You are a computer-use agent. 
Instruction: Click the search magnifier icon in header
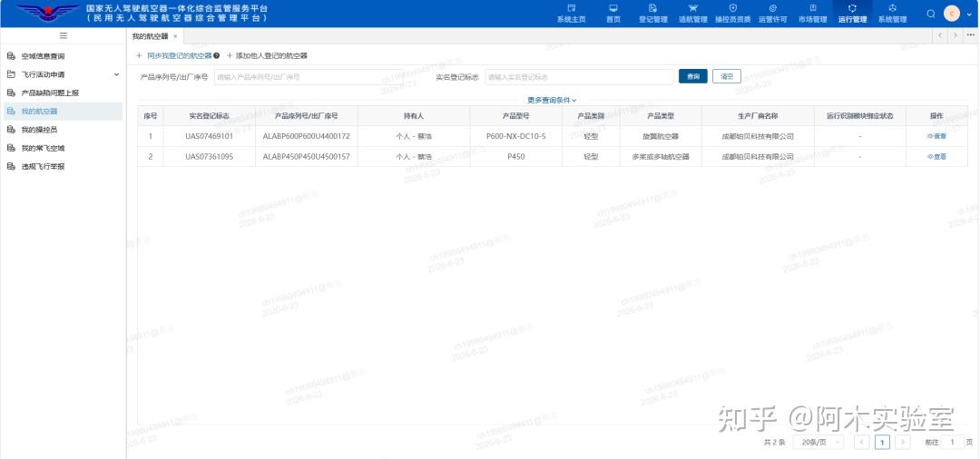pos(931,14)
